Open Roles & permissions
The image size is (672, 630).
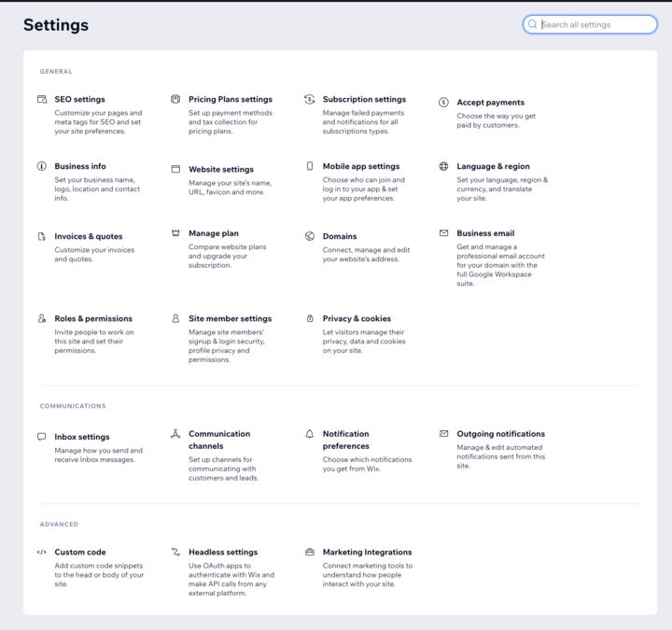(93, 318)
